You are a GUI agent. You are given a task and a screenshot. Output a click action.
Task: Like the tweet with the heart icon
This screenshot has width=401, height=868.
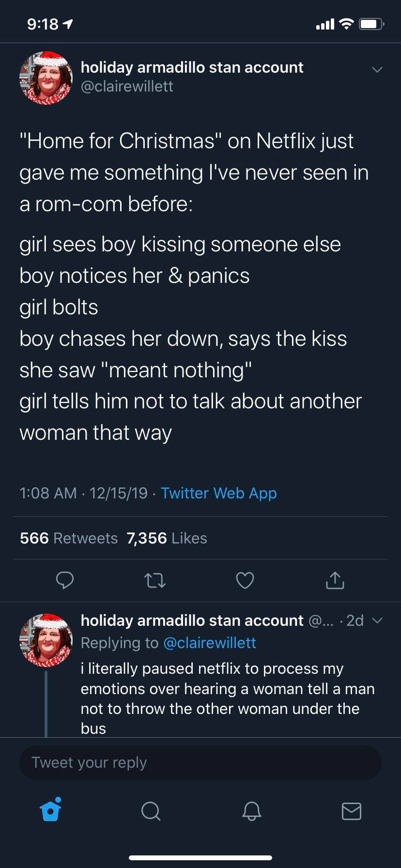pyautogui.click(x=245, y=580)
